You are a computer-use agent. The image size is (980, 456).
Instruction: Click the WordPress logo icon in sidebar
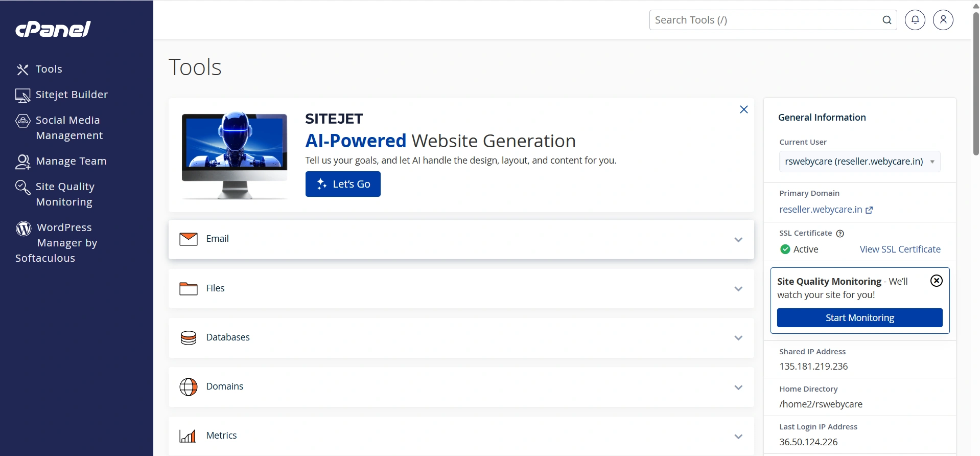(x=24, y=229)
